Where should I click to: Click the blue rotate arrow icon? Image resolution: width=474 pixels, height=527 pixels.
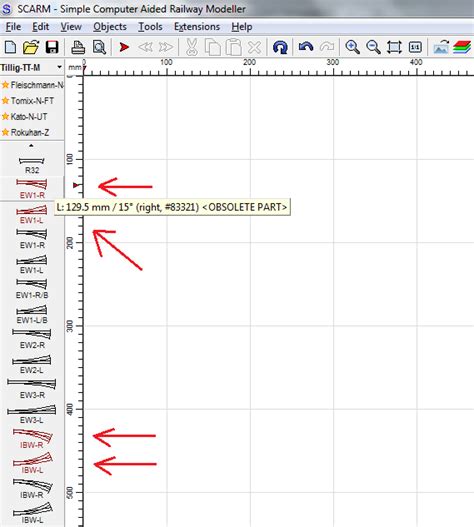click(x=280, y=47)
